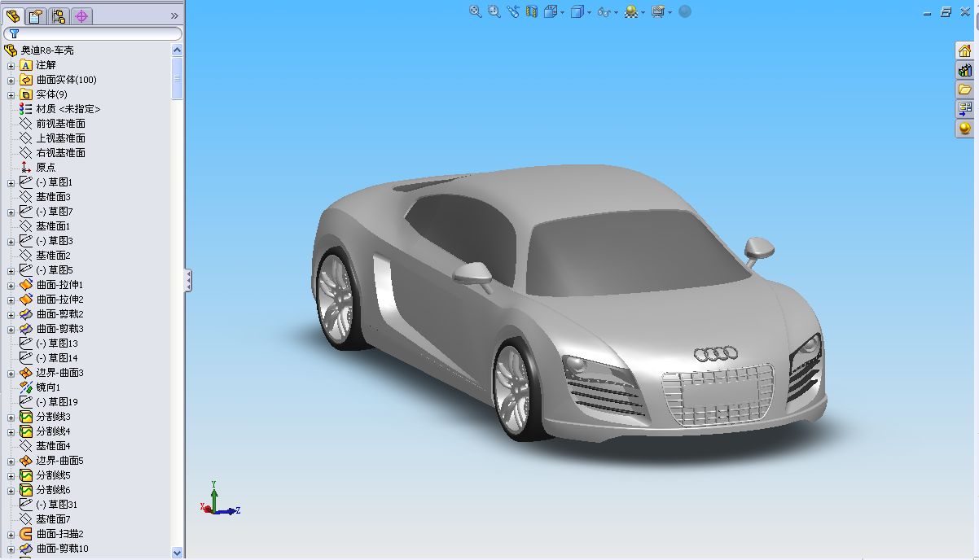Open the DimXpertManager tab
This screenshot has width=979, height=560.
click(81, 15)
